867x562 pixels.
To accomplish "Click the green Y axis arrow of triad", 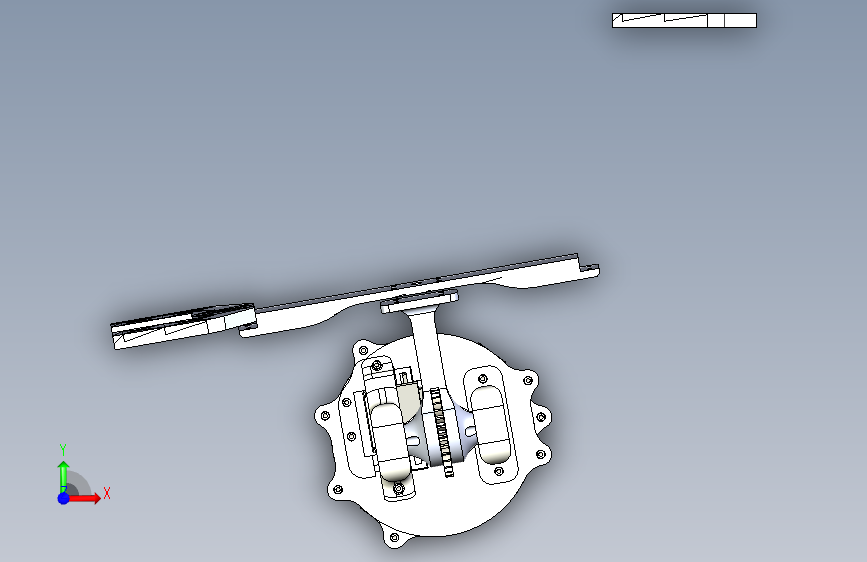I will 63,475.
